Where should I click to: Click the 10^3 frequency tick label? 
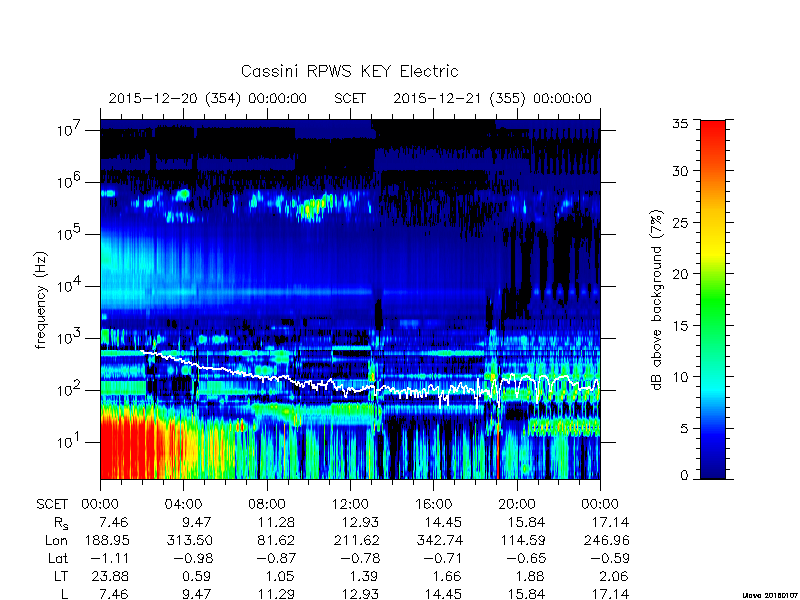click(68, 338)
